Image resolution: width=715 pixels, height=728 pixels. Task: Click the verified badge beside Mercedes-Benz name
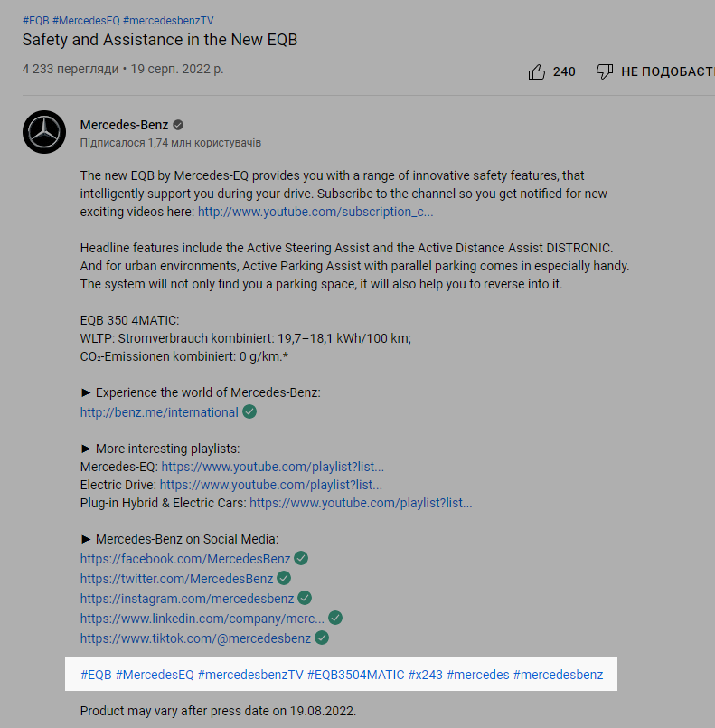(x=179, y=125)
